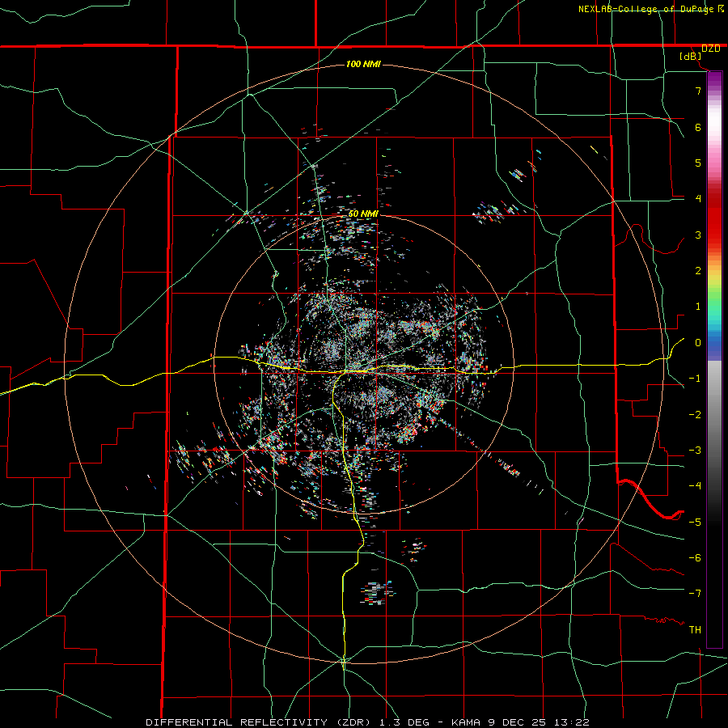This screenshot has height=728, width=728.
Task: Click the green band of the color bar
Action: 714,297
